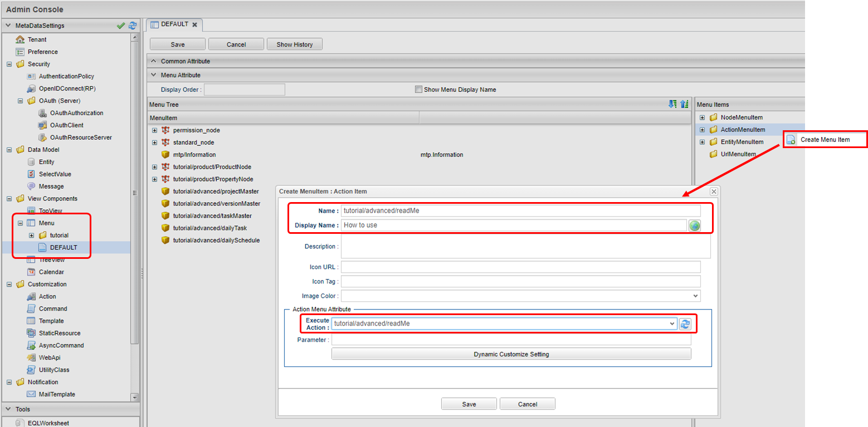Expand the Tools panel

(8, 409)
